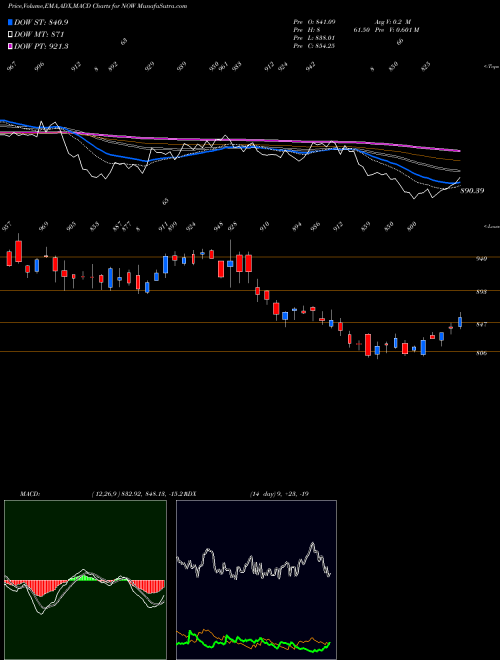Click the 847 price level axis label
Screen dimensions: 500x660
(481, 325)
